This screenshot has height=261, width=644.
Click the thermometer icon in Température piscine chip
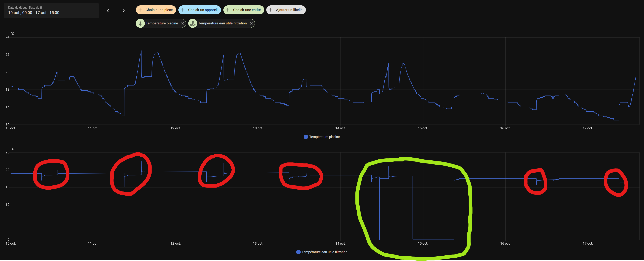click(x=140, y=23)
